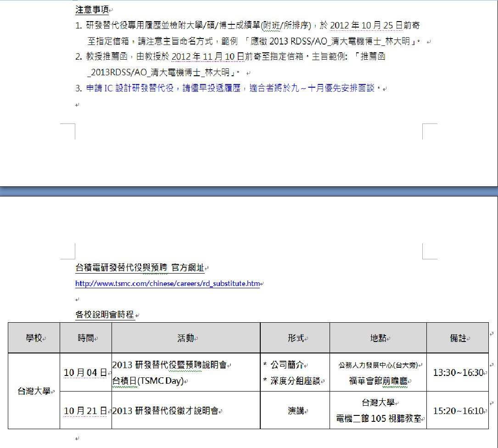This screenshot has height=448, width=498.
Task: Select the 時間 table header cell
Action: point(86,338)
